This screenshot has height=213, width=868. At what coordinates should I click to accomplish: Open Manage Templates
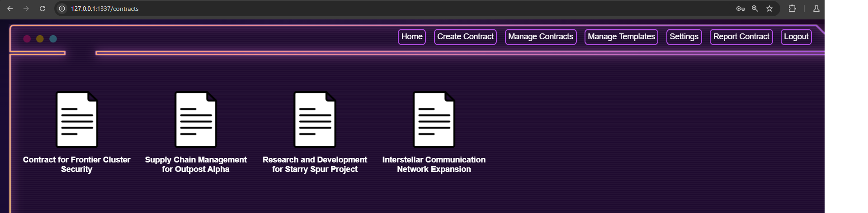tap(621, 37)
